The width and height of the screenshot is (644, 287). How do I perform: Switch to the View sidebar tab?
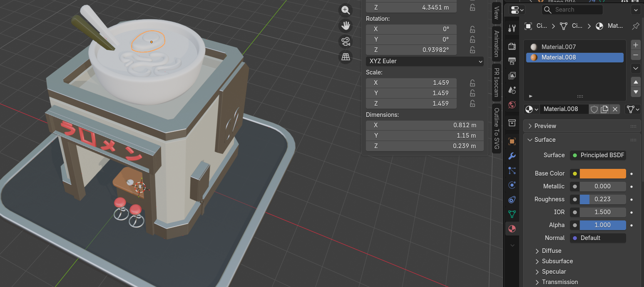[x=496, y=12]
